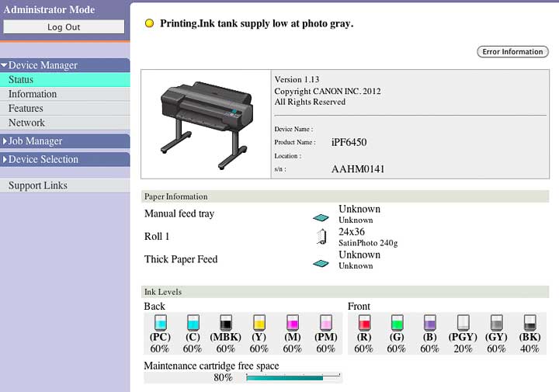Click the Y yellow ink tank icon

pos(259,322)
